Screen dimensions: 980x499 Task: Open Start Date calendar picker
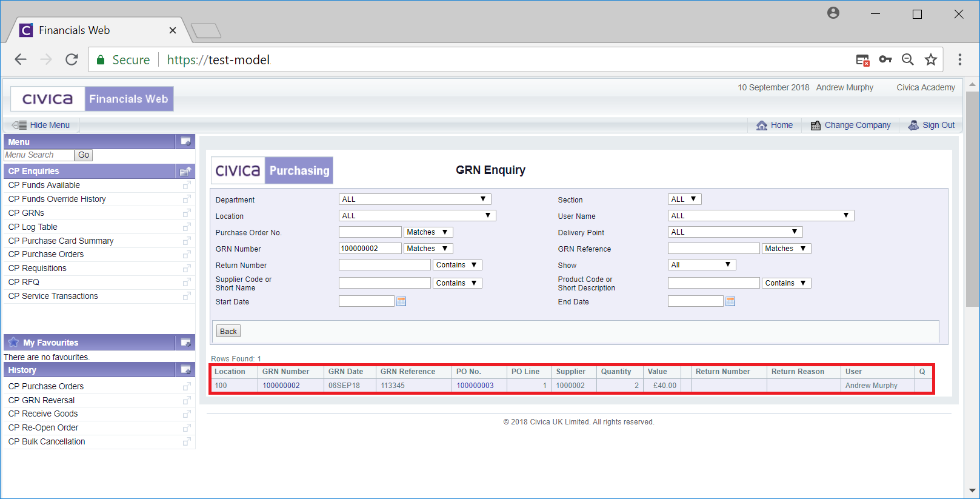tap(401, 301)
